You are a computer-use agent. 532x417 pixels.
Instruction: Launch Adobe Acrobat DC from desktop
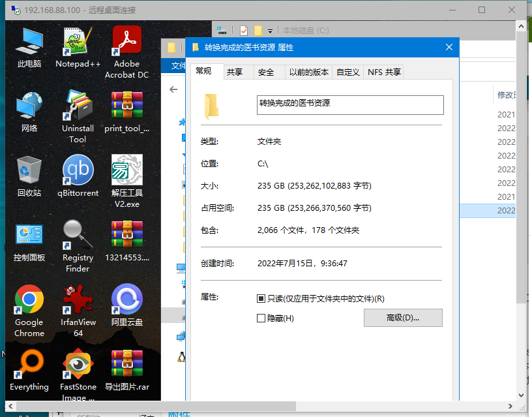point(126,43)
